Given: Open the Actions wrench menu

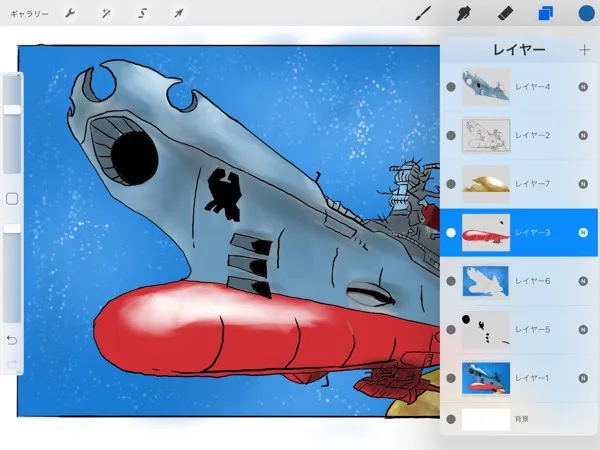Looking at the screenshot, I should [x=70, y=14].
